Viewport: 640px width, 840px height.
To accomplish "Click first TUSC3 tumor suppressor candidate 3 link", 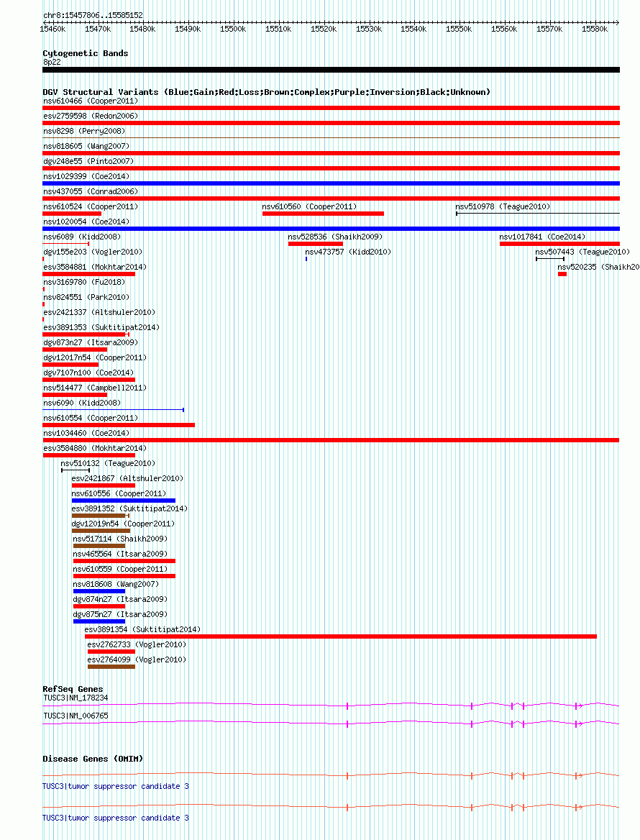I will (x=116, y=786).
